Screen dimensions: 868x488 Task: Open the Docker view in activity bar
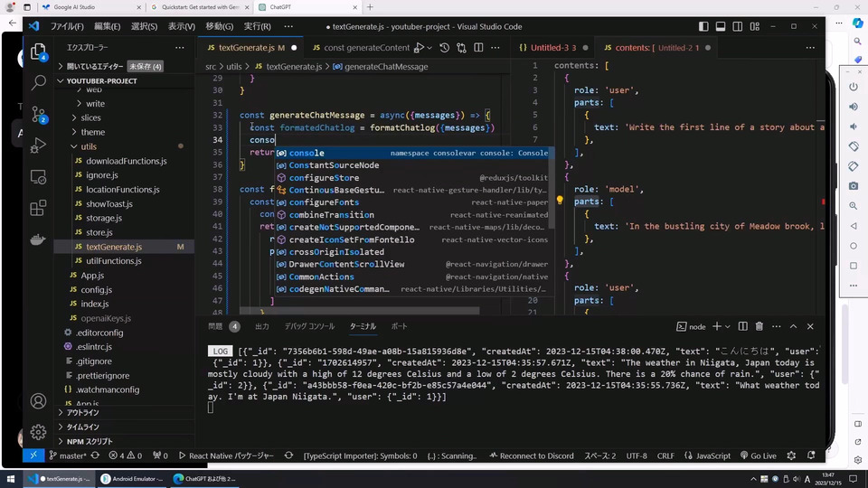coord(39,239)
